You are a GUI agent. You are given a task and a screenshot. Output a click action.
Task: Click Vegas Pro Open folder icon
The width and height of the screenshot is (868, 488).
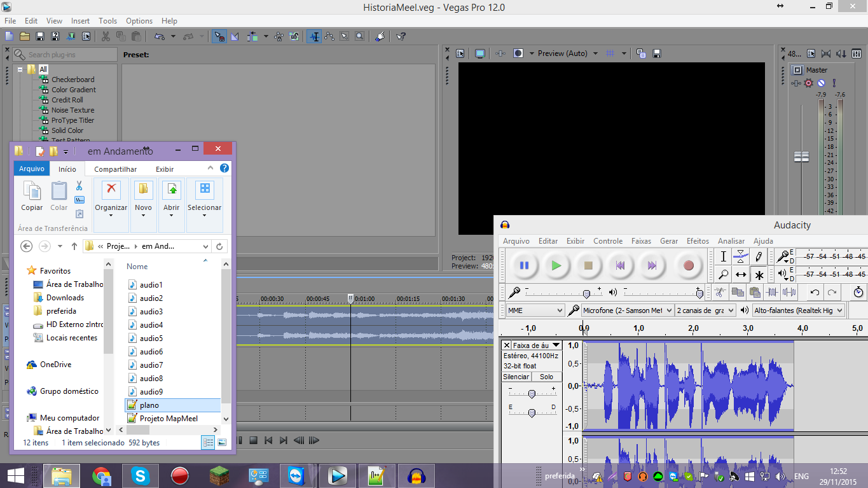tap(25, 36)
